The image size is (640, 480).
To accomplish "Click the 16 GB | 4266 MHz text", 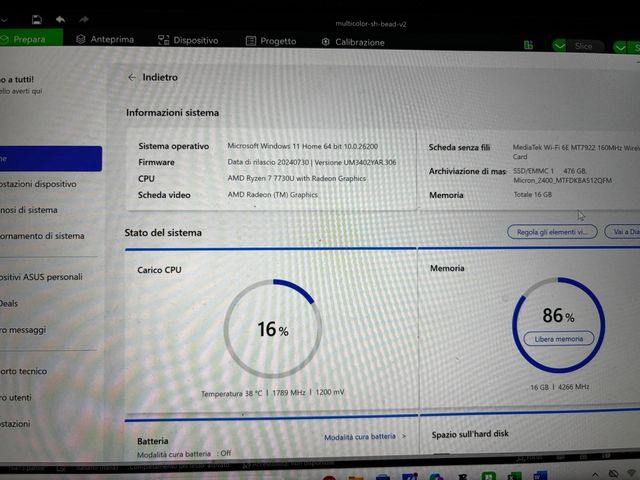I will click(x=560, y=387).
